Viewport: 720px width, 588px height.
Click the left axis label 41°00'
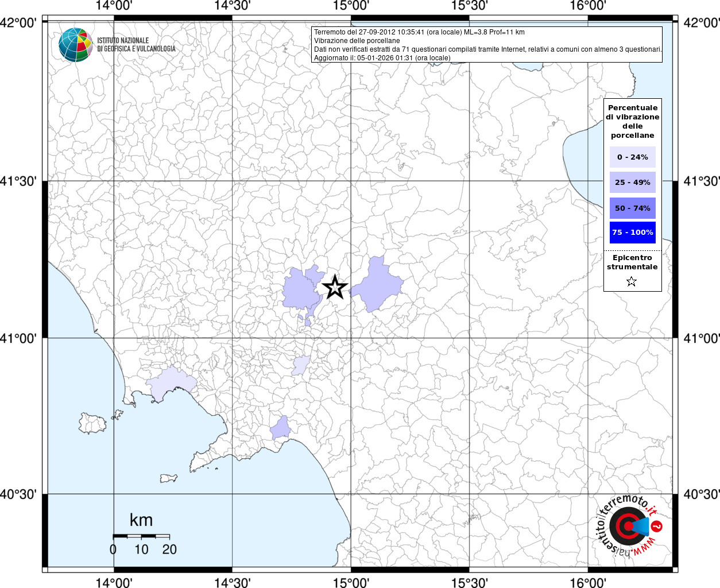tap(18, 338)
